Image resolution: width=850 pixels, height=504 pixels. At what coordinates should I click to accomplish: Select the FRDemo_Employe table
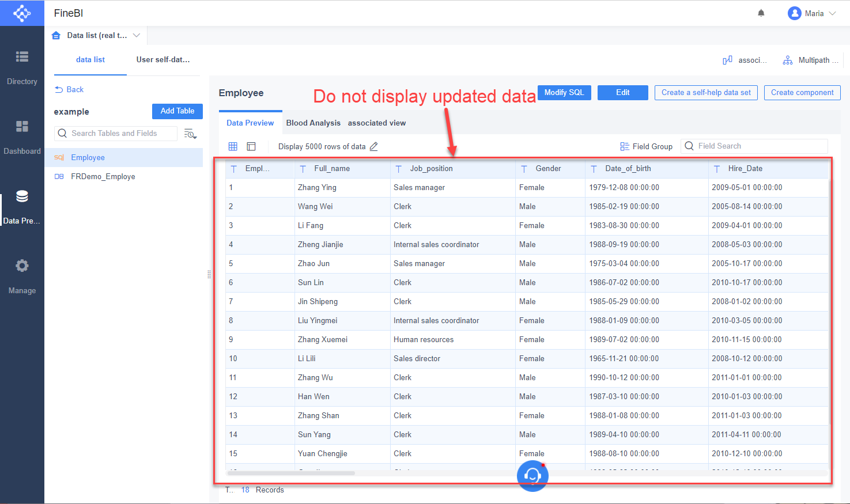coord(124,177)
